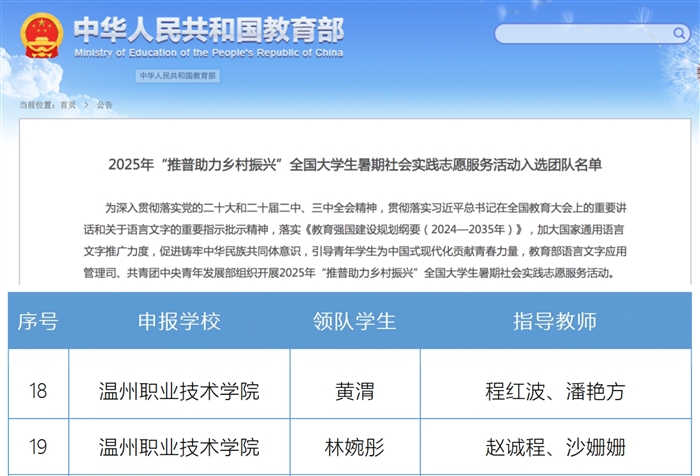Open the 公告 breadcrumb link

tap(104, 105)
